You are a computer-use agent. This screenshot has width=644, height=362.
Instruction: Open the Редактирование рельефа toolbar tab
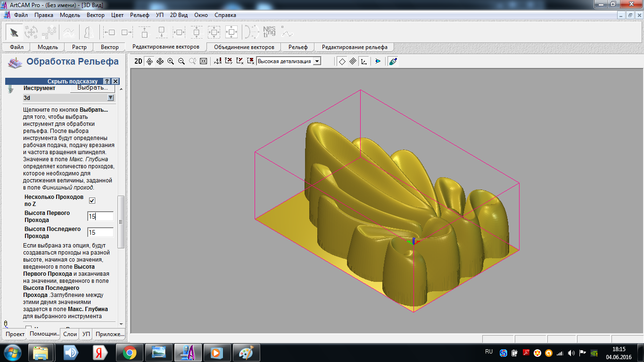355,47
